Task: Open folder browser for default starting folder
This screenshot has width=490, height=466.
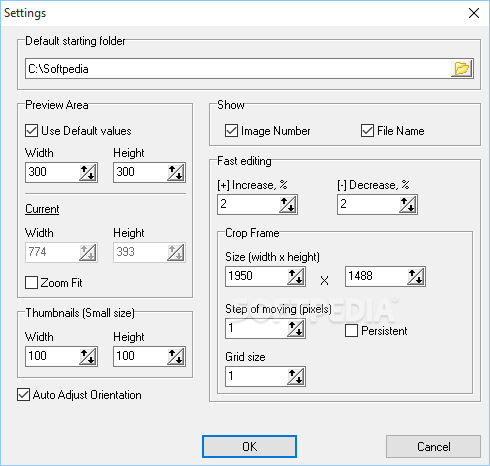Action: coord(462,69)
